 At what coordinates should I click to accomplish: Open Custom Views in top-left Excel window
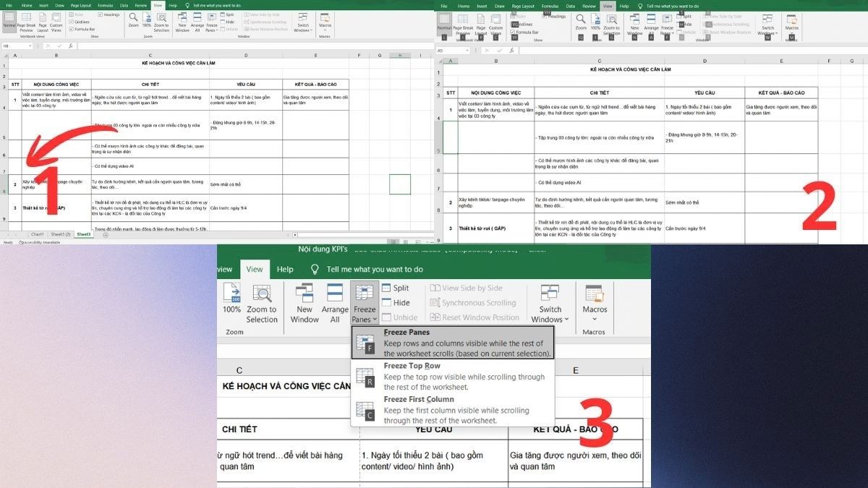point(56,22)
